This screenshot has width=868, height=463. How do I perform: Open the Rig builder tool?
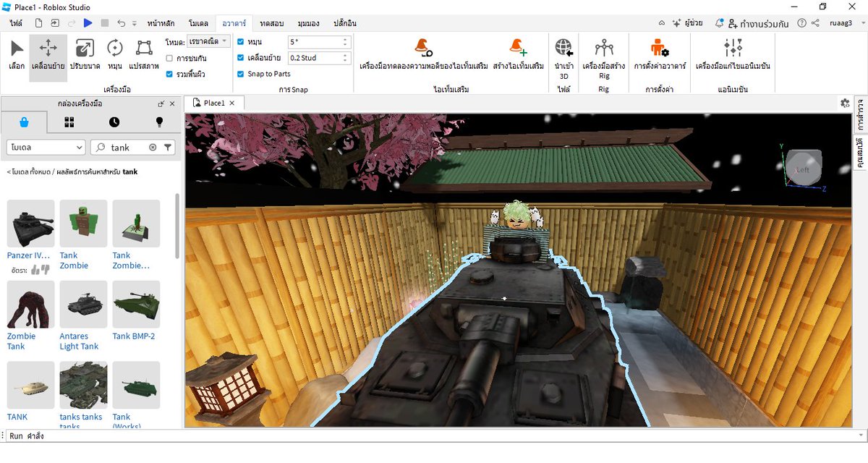click(x=604, y=58)
